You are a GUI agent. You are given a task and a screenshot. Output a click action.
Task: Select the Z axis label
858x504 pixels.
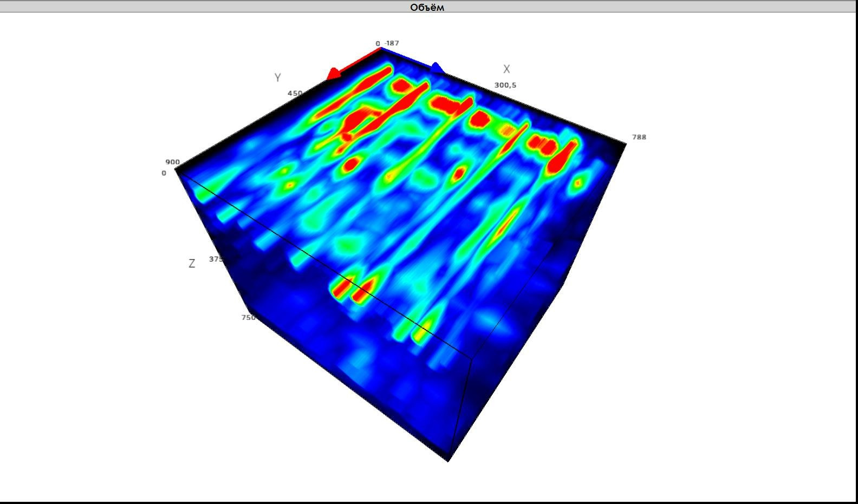(192, 264)
